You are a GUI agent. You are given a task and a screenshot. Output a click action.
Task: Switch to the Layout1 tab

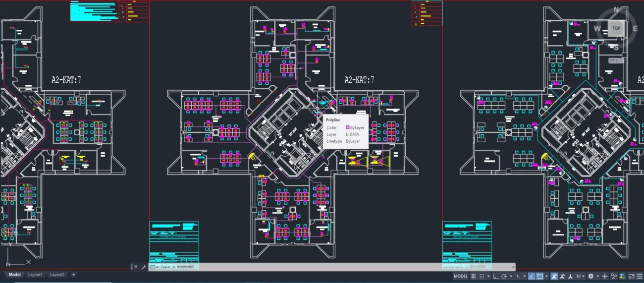coord(35,275)
